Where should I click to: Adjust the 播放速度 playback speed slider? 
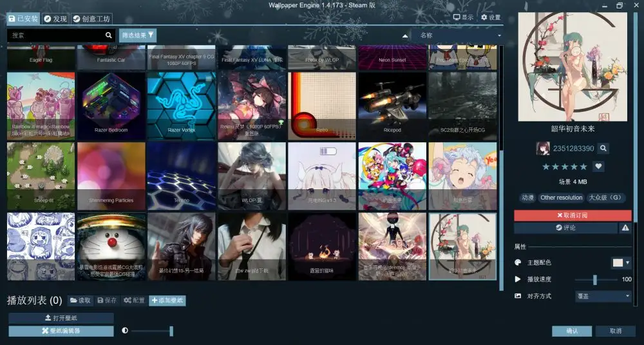(x=596, y=280)
